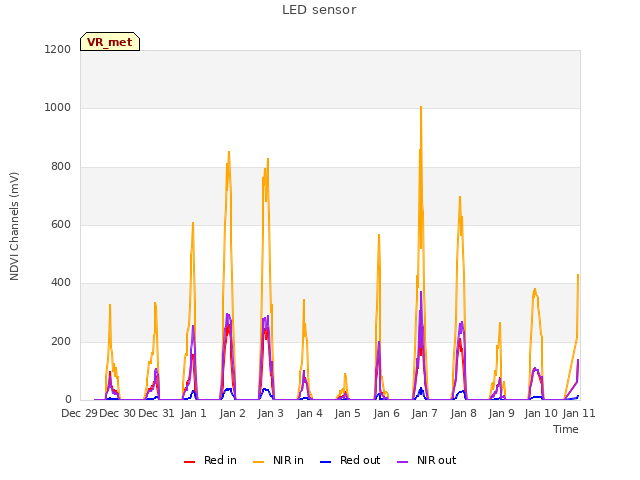Click the Jan 2 NIR in peak near 850
Screen dimensions: 640x480
pos(229,152)
